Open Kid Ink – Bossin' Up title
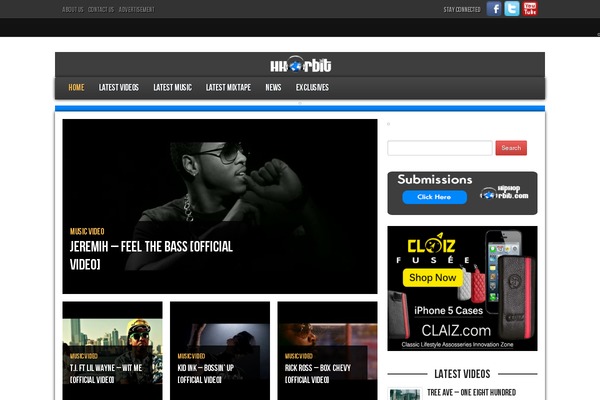 [x=205, y=374]
